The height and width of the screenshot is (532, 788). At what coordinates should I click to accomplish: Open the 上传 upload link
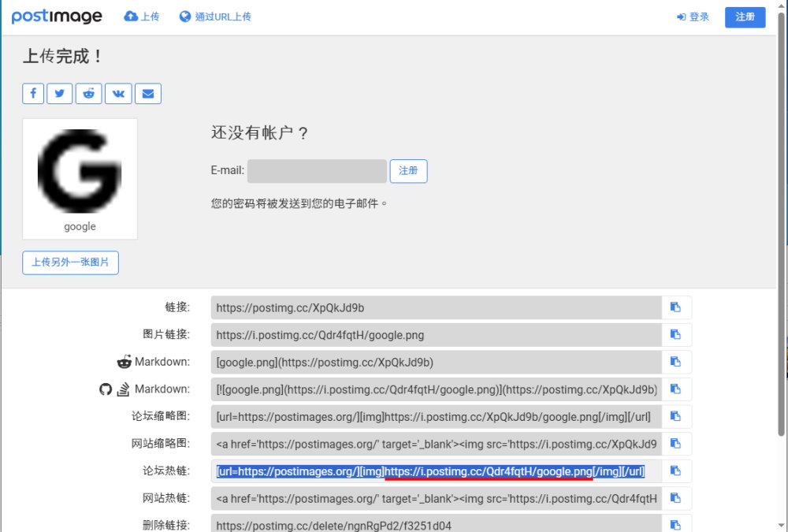pos(142,17)
